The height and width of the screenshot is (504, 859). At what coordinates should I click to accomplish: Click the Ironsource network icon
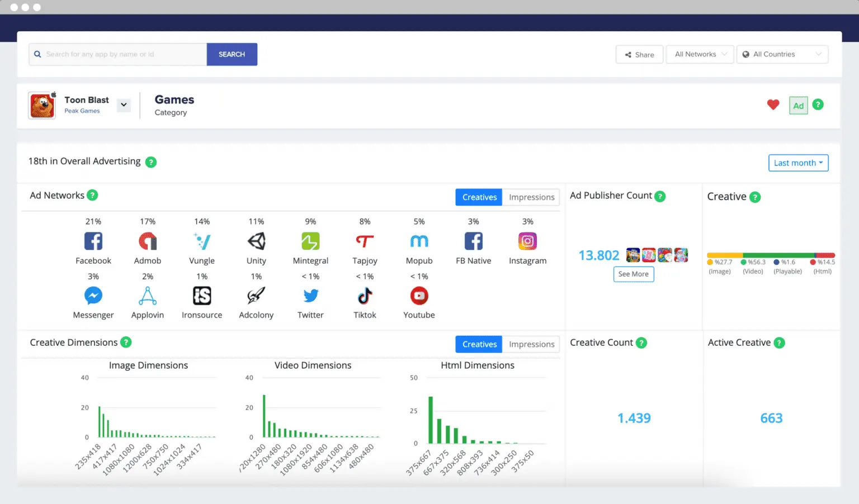pos(202,296)
